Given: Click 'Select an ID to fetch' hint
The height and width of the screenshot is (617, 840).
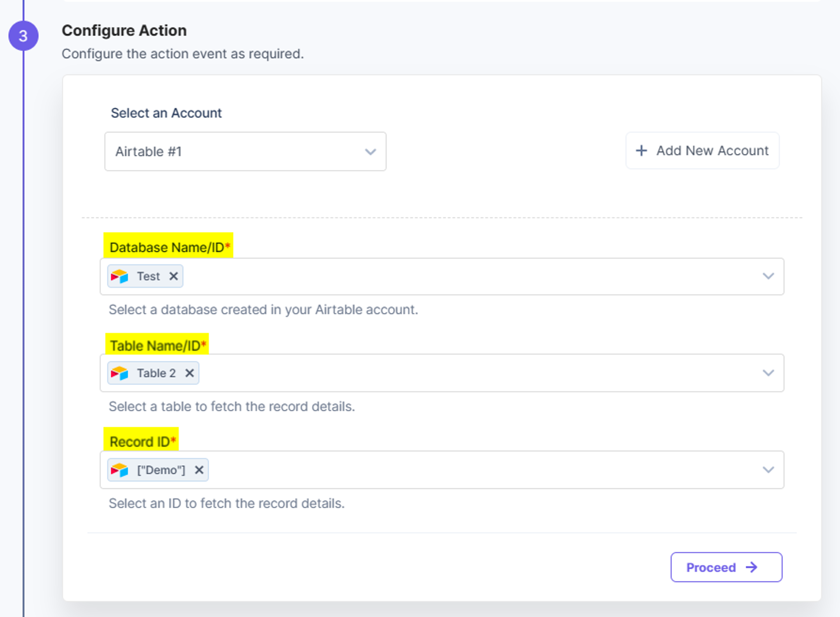Looking at the screenshot, I should [226, 503].
